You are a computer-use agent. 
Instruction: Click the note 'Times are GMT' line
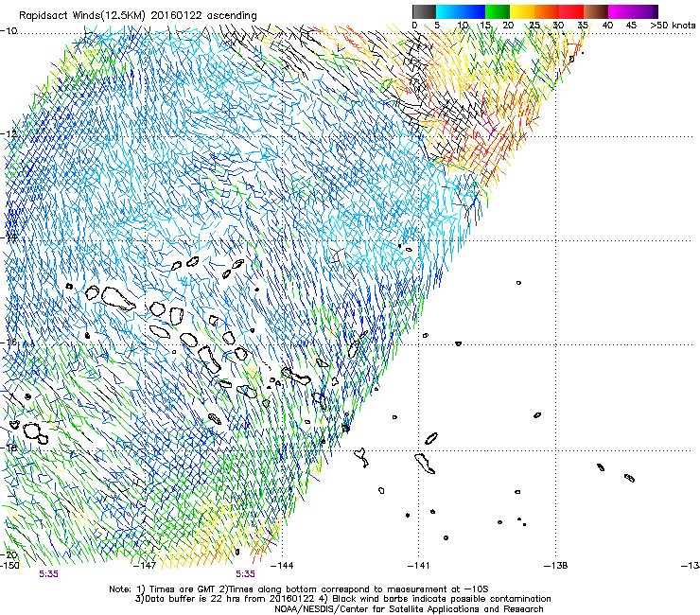coord(299,589)
